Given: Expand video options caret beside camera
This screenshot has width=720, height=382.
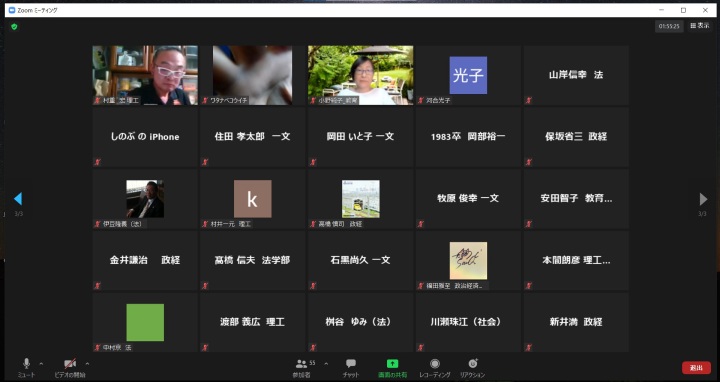Looking at the screenshot, I should pos(87,364).
